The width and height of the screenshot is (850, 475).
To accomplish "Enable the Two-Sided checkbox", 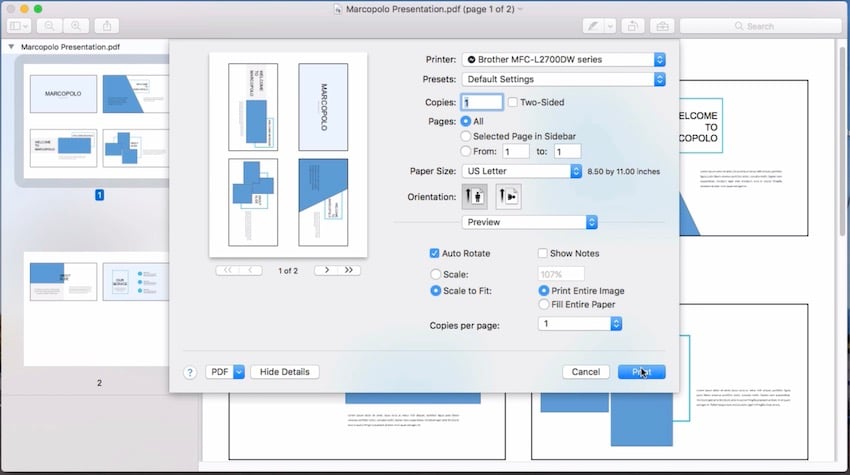I will (x=513, y=102).
